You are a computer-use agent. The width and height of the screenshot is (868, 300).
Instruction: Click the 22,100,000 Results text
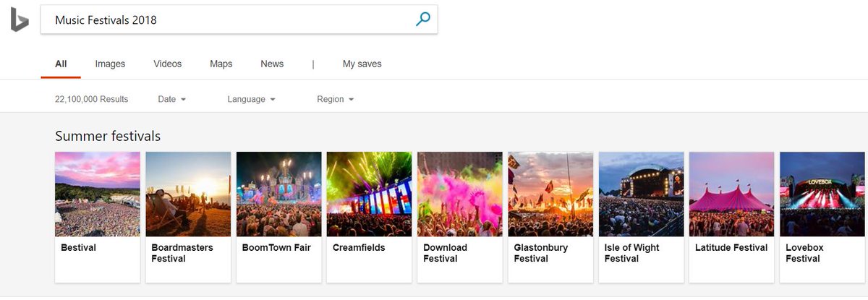click(92, 99)
